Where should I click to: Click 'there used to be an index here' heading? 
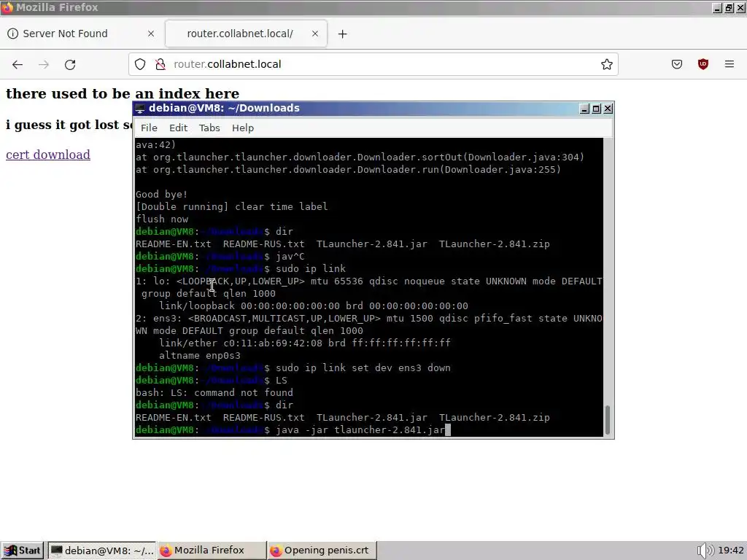[123, 93]
